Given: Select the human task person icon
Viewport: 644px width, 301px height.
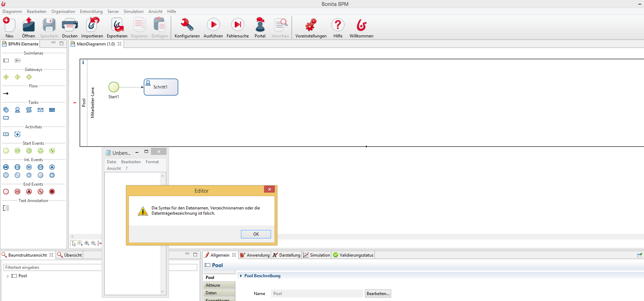Looking at the screenshot, I should (x=17, y=110).
